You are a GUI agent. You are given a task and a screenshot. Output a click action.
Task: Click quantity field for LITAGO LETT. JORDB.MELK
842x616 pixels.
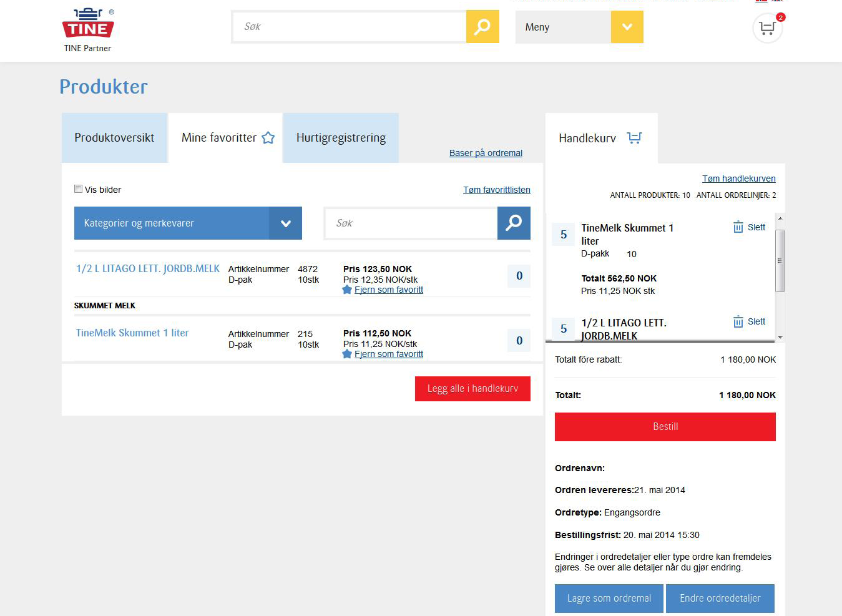(x=519, y=276)
